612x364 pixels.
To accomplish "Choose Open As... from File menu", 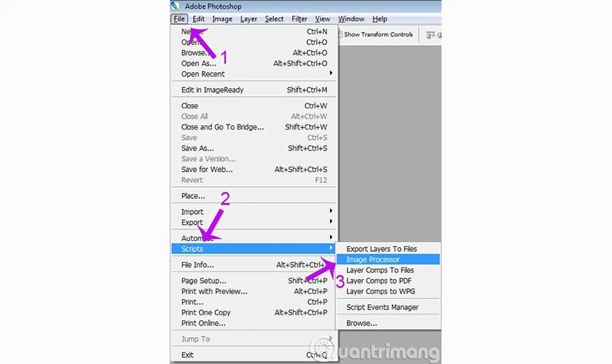I will click(x=254, y=63).
